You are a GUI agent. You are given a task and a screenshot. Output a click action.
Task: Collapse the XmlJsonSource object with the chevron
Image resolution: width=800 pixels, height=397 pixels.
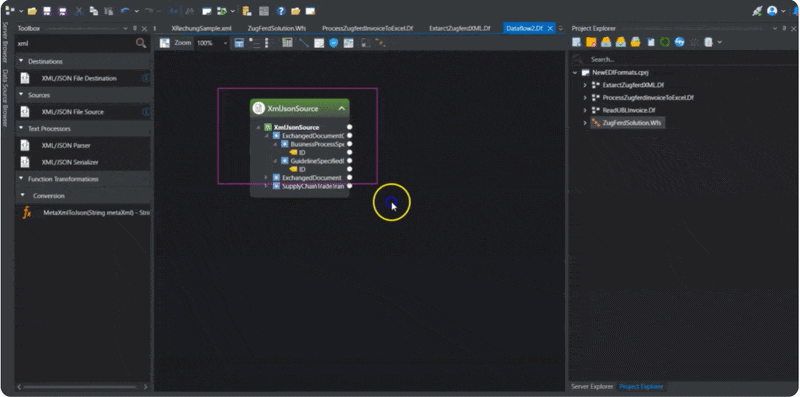pyautogui.click(x=341, y=108)
